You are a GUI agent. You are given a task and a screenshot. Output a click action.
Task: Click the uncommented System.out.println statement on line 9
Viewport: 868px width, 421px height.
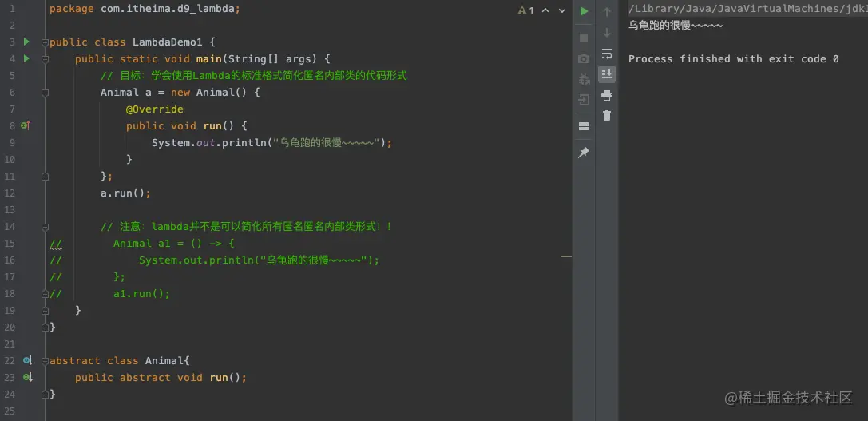pos(271,142)
